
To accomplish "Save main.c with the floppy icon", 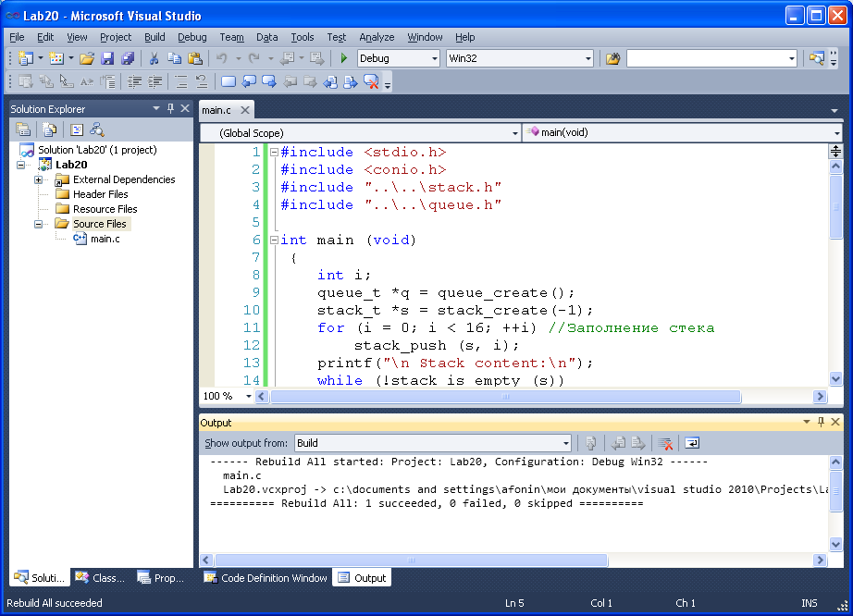I will [107, 58].
